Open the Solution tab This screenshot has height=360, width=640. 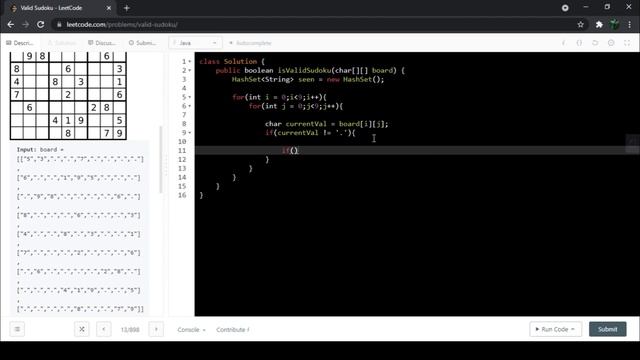[x=62, y=43]
